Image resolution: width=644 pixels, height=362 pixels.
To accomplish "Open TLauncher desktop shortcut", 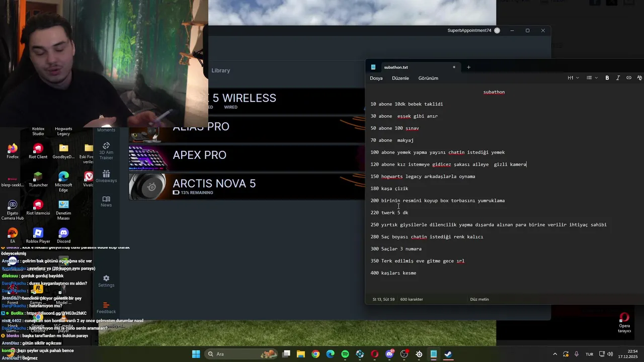I will coord(38,179).
